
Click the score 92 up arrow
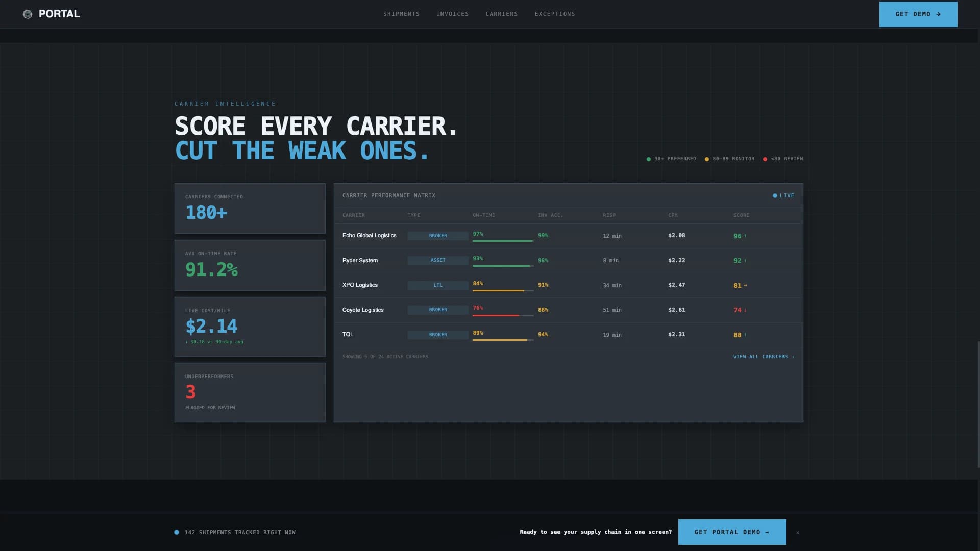click(745, 261)
